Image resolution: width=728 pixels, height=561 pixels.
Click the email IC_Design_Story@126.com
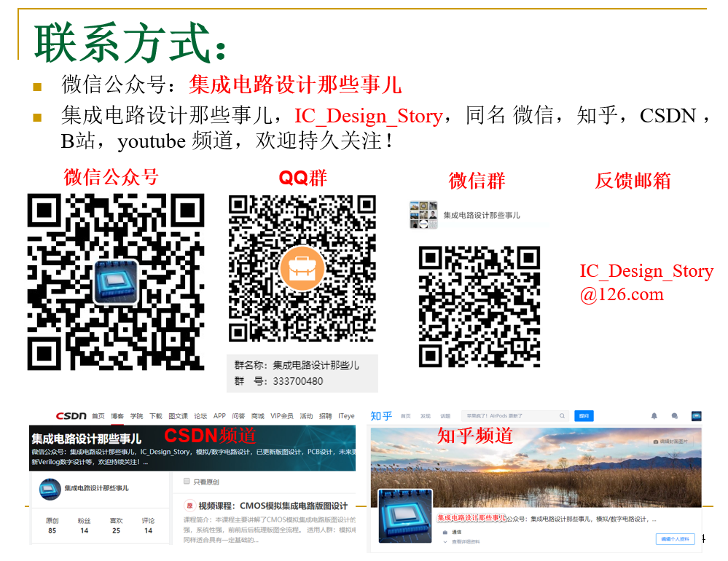coord(646,282)
